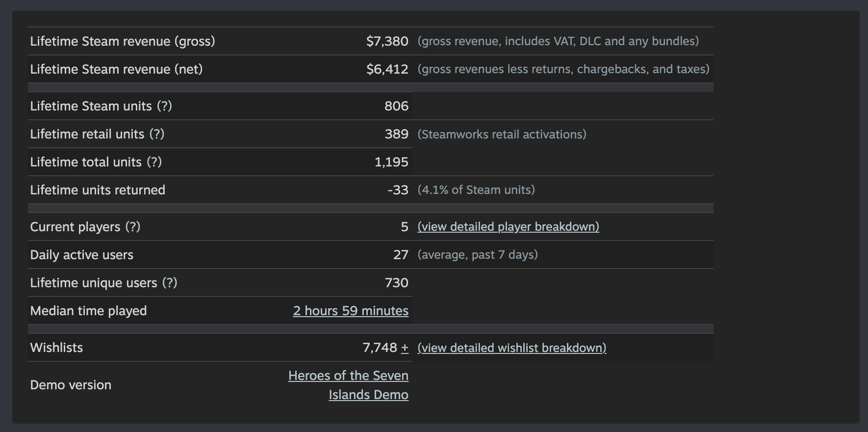Image resolution: width=868 pixels, height=432 pixels.
Task: Click the $7,380 gross revenue value
Action: tap(387, 41)
